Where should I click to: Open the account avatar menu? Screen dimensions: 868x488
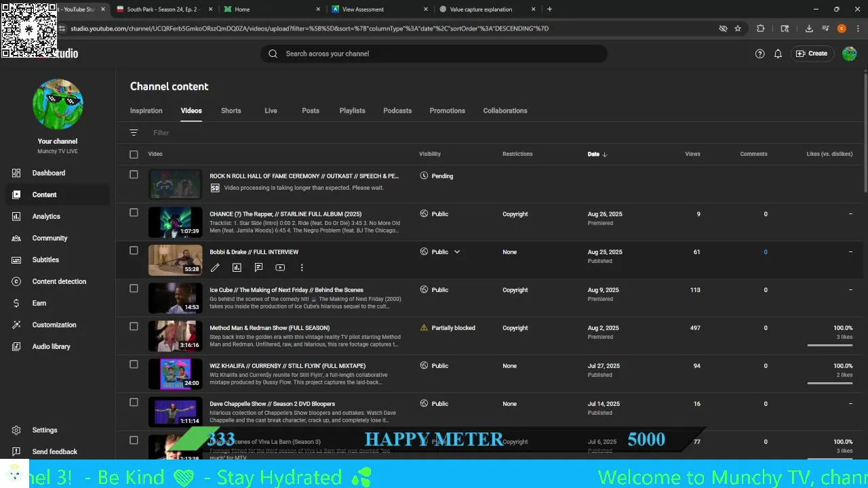[x=849, y=54]
